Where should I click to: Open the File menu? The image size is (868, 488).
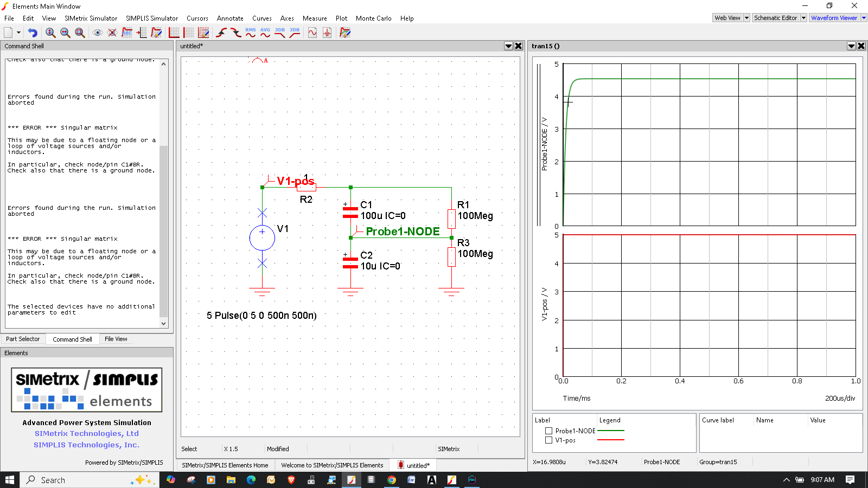(9, 18)
